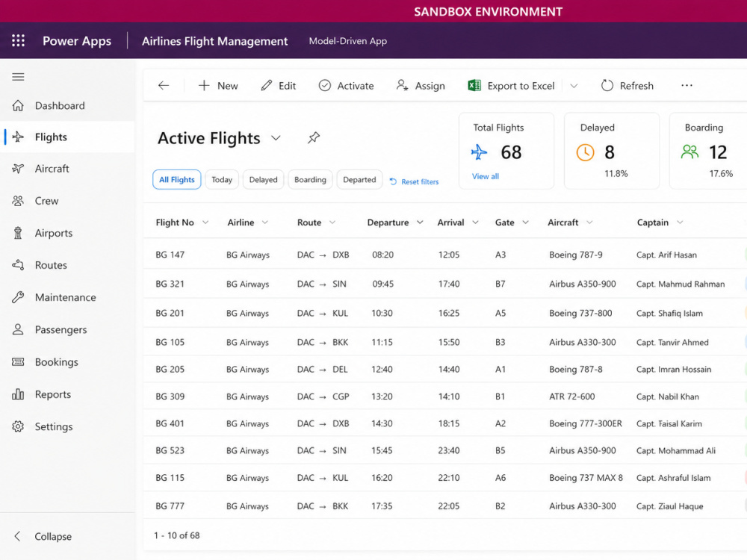Pin the Active Flights view
The width and height of the screenshot is (747, 560).
coord(314,138)
